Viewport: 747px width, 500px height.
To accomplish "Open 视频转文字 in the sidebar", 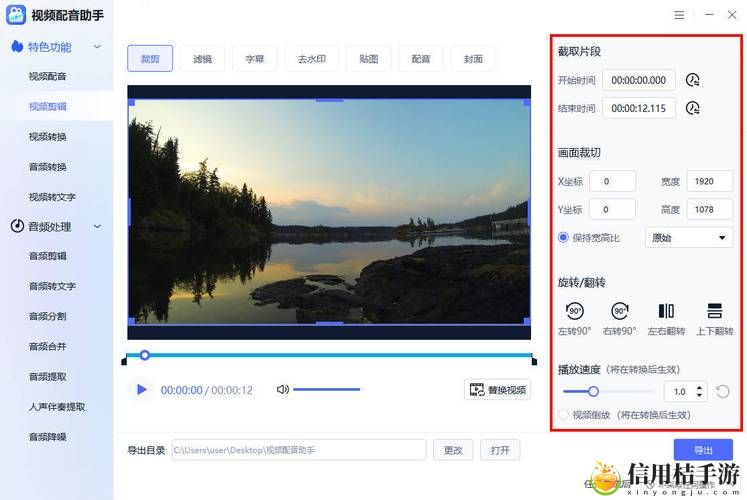I will pyautogui.click(x=52, y=197).
